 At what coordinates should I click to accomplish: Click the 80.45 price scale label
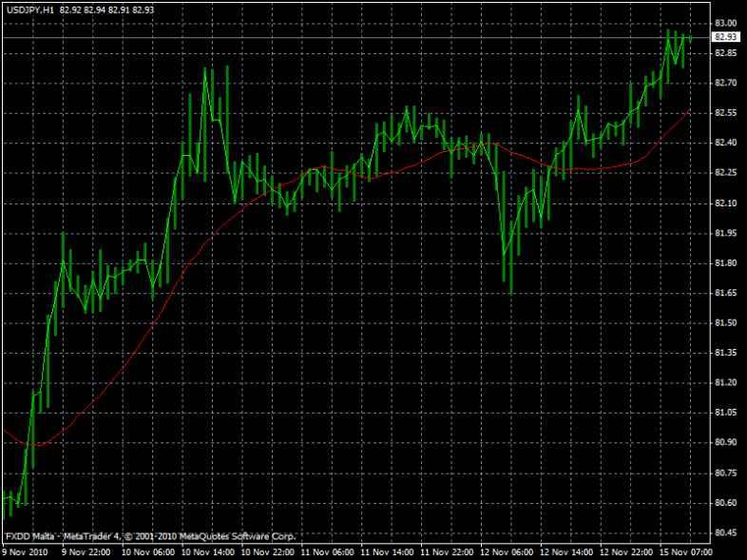pos(725,532)
